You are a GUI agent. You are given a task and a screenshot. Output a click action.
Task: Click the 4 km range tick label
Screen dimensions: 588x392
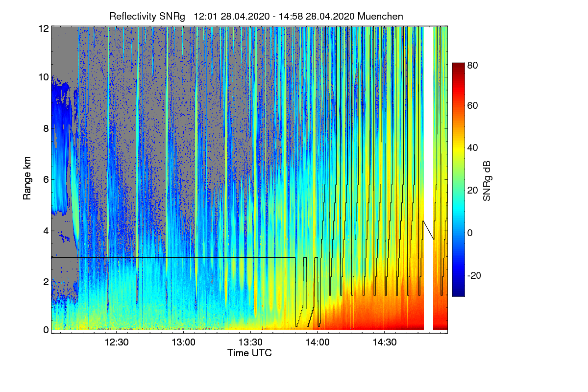click(x=46, y=231)
